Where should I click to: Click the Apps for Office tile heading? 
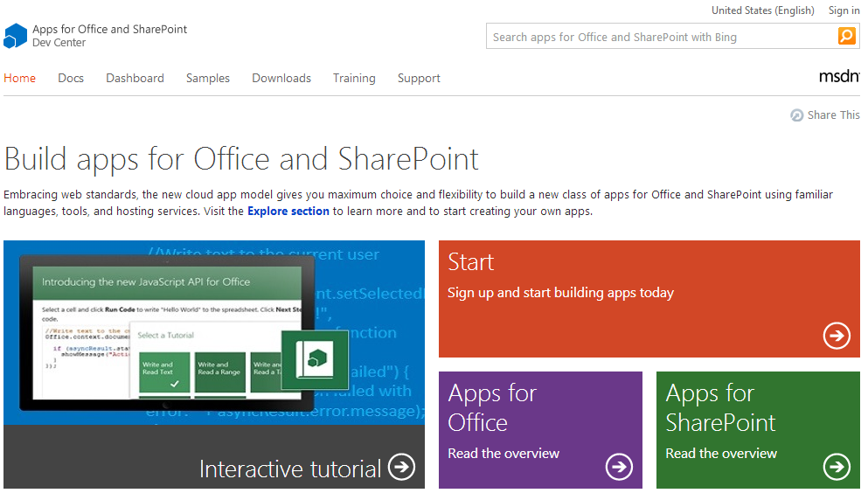click(492, 407)
